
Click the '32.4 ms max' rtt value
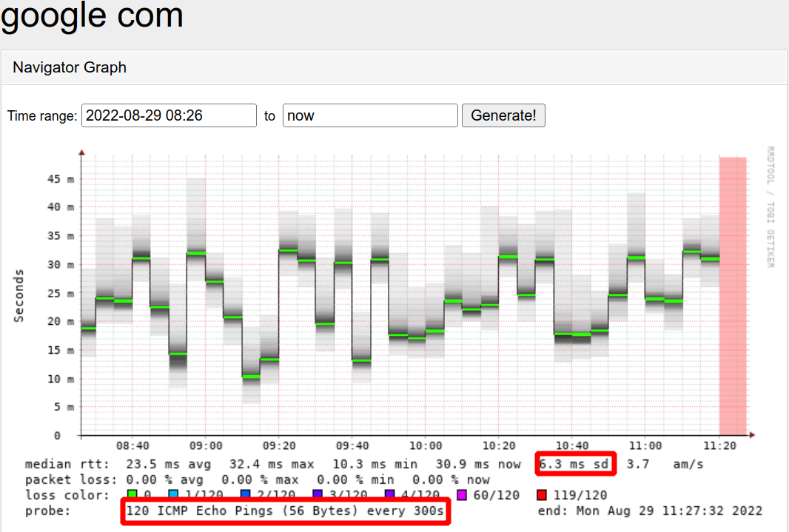pos(272,464)
